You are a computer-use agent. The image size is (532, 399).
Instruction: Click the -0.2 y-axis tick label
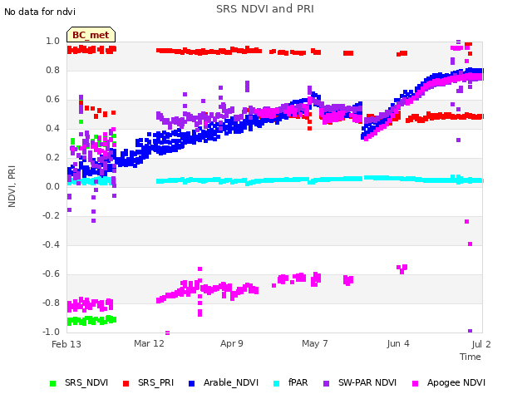point(51,215)
